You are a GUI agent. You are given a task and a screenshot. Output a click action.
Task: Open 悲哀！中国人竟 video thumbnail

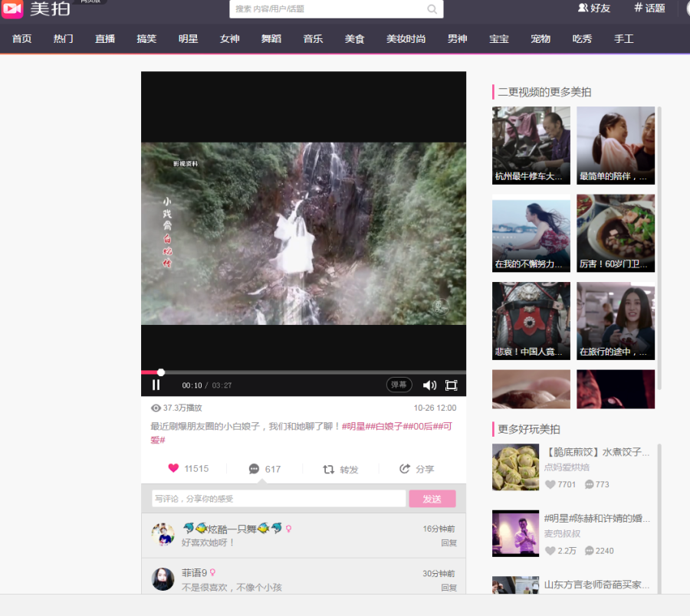point(531,321)
